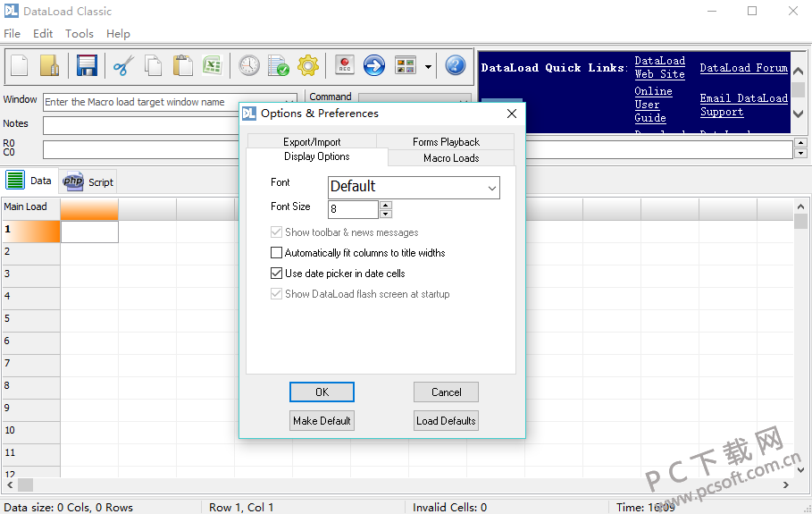Click the blue arrow load icon
The width and height of the screenshot is (812, 514).
(374, 65)
